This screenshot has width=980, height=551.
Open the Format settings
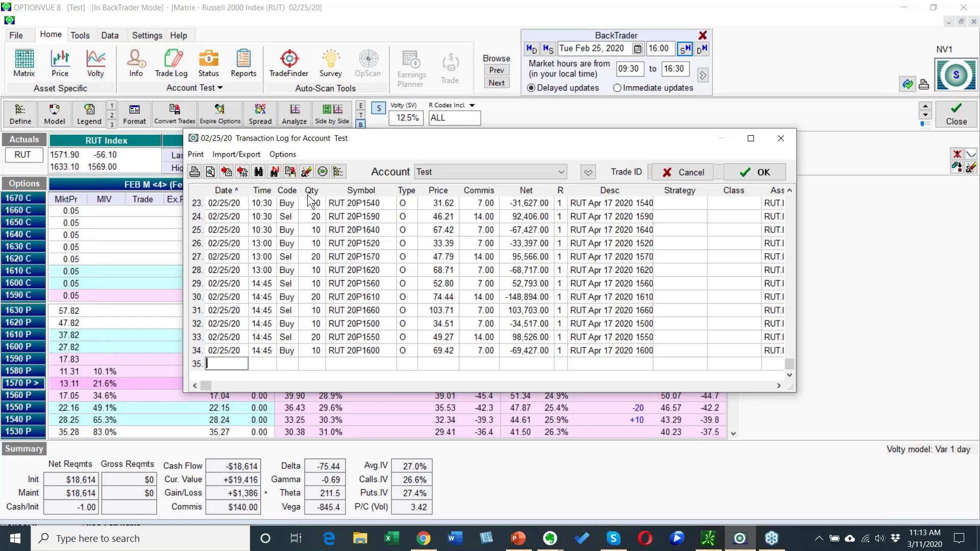134,114
